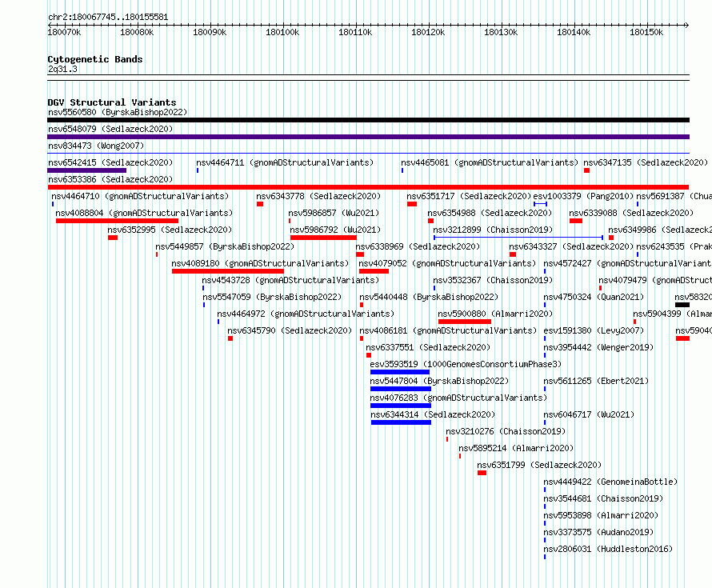Open variant nsv6548079 (Sedlazeck2020) label
Viewport: 712px width, 588px height.
(110, 129)
